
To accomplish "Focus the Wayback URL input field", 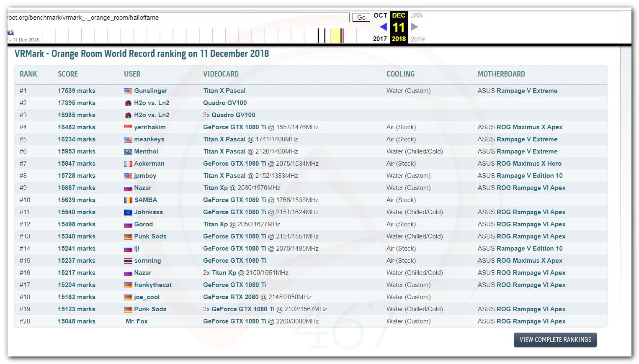I will (178, 18).
